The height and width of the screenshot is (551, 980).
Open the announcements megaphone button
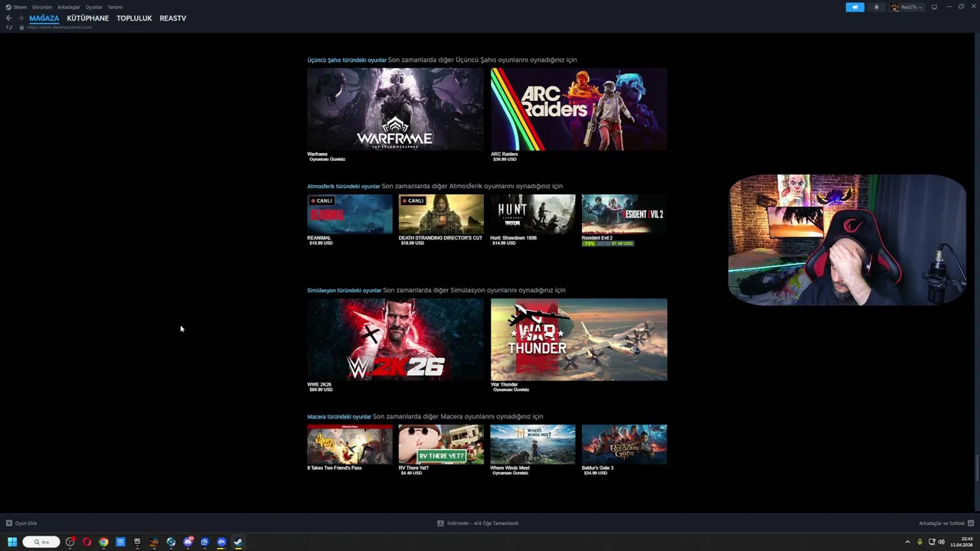(x=855, y=7)
